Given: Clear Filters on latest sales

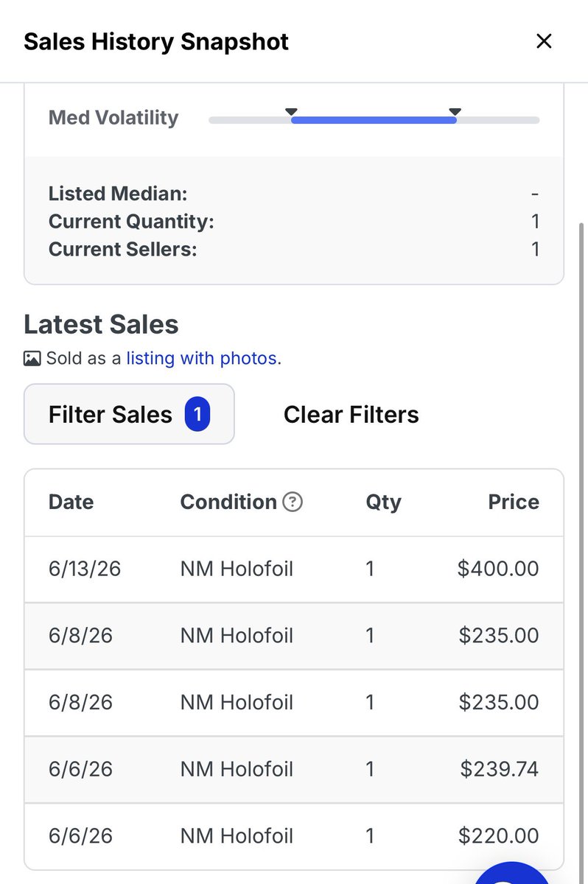Looking at the screenshot, I should [351, 414].
